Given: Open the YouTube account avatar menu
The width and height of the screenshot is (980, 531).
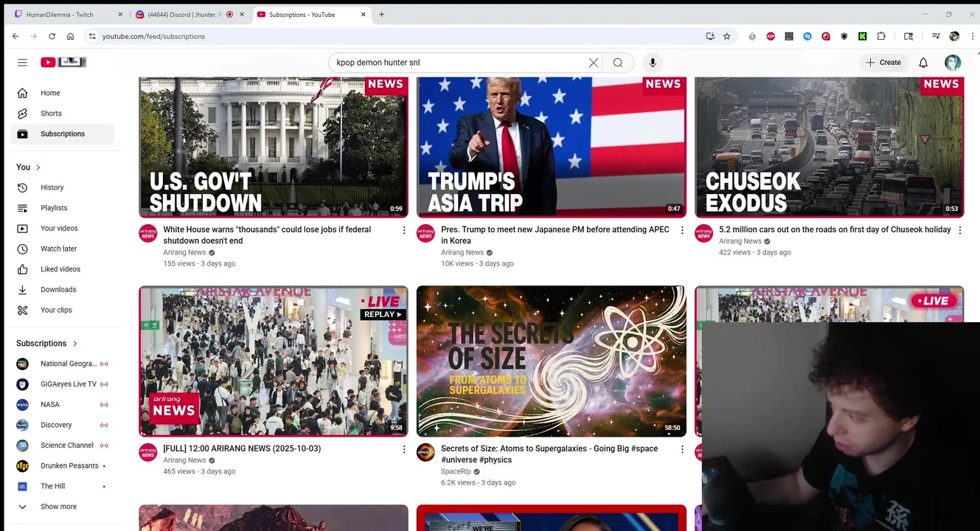Looking at the screenshot, I should [953, 63].
